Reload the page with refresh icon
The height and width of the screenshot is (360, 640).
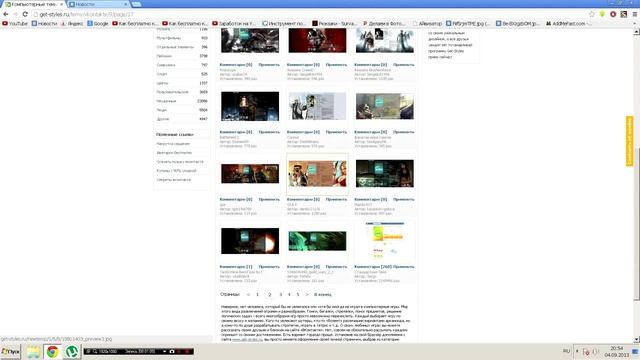pos(25,14)
